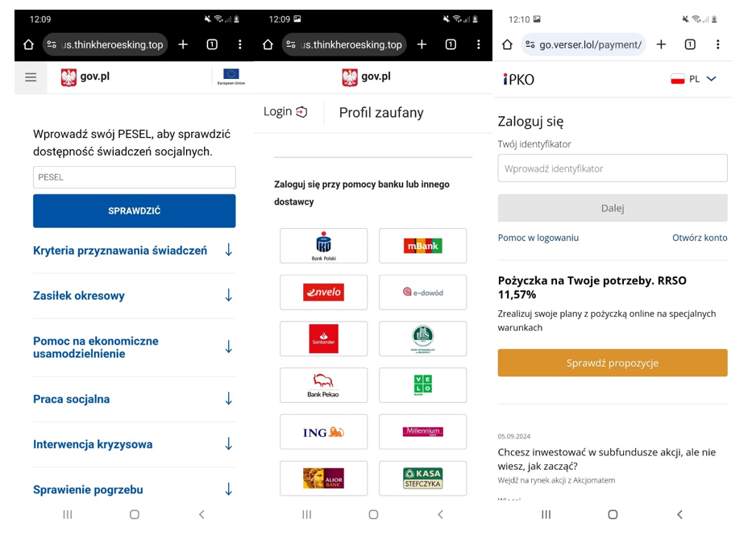
Task: Open the PL language dropdown
Action: pyautogui.click(x=694, y=79)
